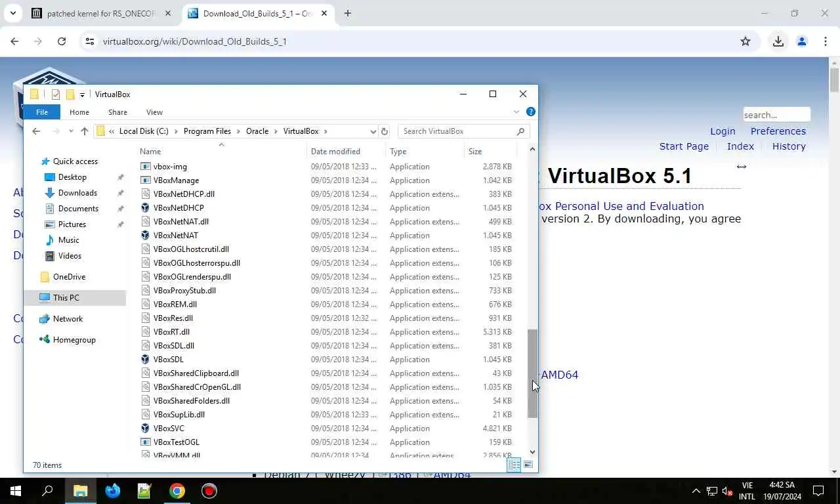Open Firefox from the taskbar
Image resolution: width=840 pixels, height=504 pixels.
[113, 491]
